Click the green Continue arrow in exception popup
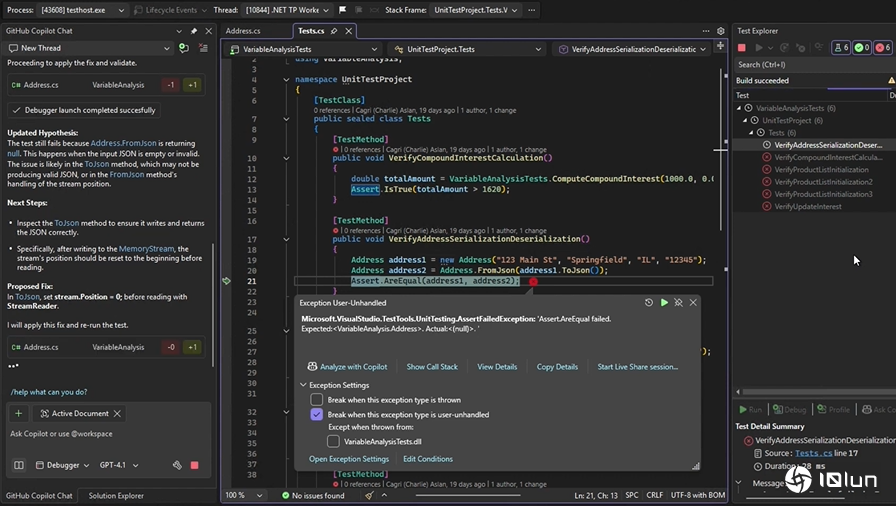The width and height of the screenshot is (896, 506). tap(664, 302)
